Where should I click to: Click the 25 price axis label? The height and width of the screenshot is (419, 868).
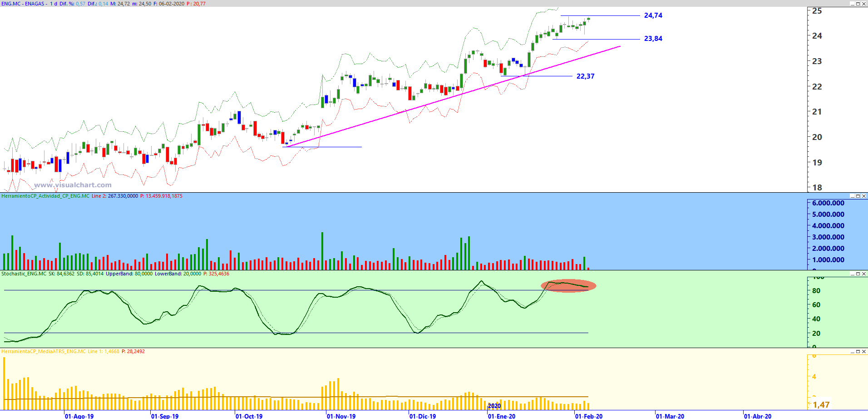point(817,11)
